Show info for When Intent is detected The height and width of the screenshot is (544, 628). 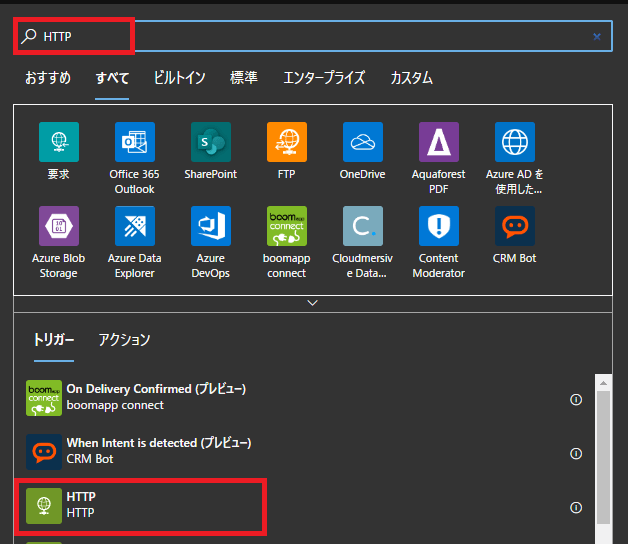pos(576,453)
